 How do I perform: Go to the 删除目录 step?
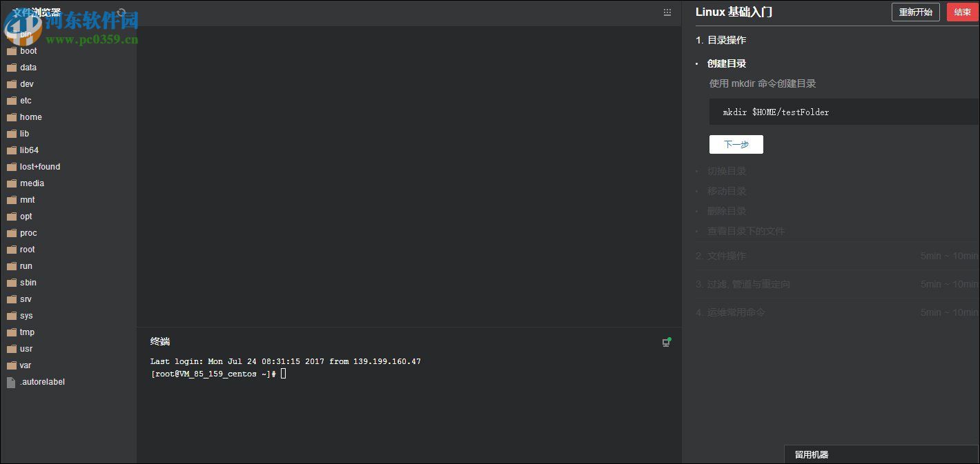click(x=727, y=211)
